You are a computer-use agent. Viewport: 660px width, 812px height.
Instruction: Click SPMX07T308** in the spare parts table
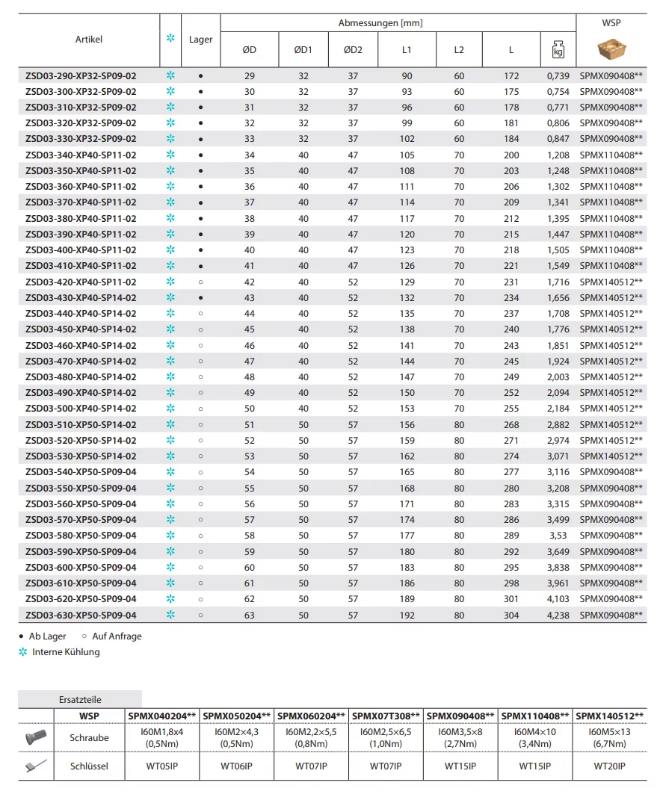tap(386, 715)
